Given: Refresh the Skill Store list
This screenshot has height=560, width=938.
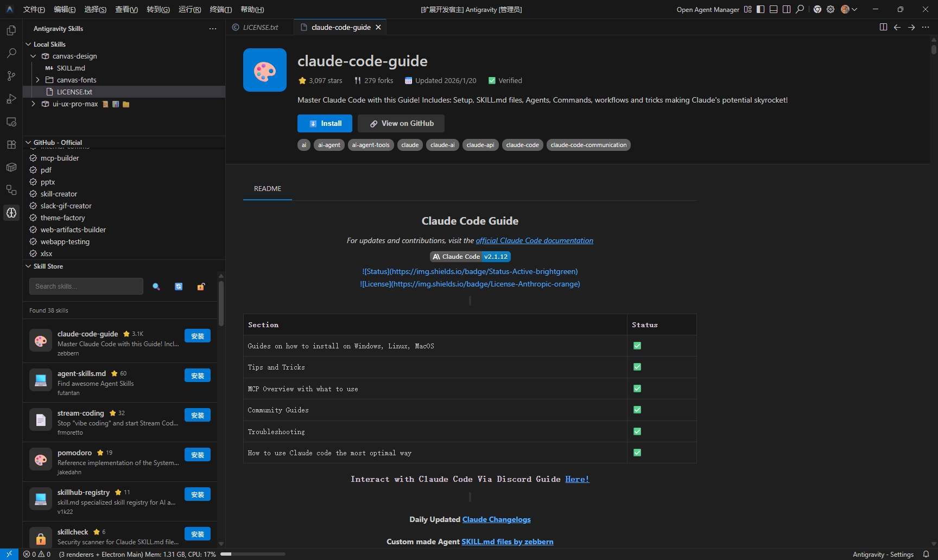Looking at the screenshot, I should click(179, 287).
